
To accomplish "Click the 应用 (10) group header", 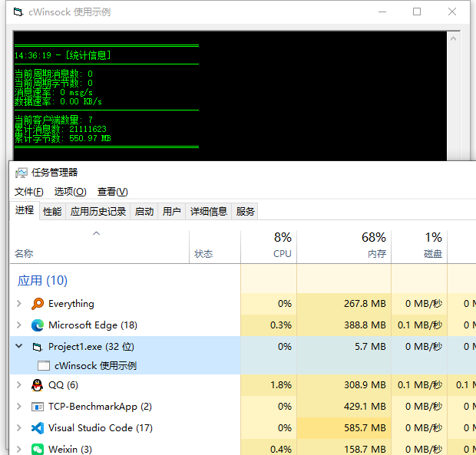I will point(42,281).
